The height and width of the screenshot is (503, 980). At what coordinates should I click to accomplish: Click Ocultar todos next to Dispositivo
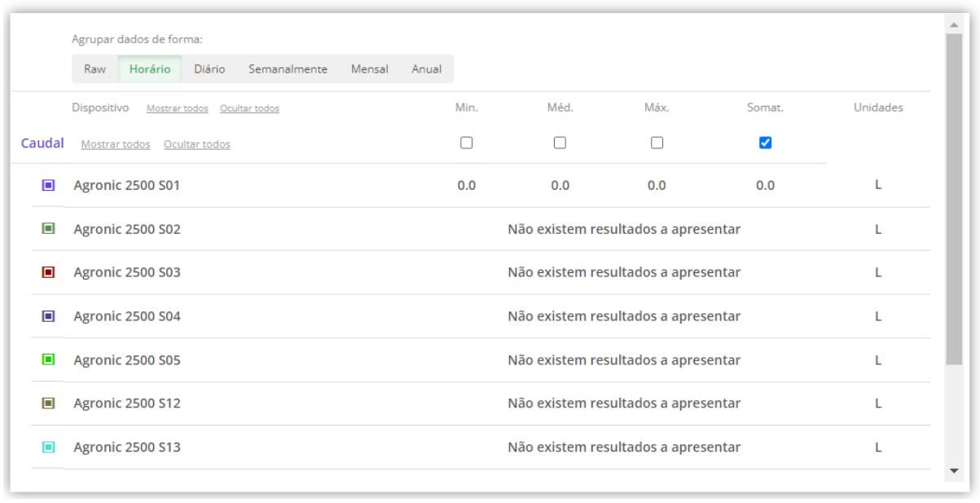tap(249, 108)
